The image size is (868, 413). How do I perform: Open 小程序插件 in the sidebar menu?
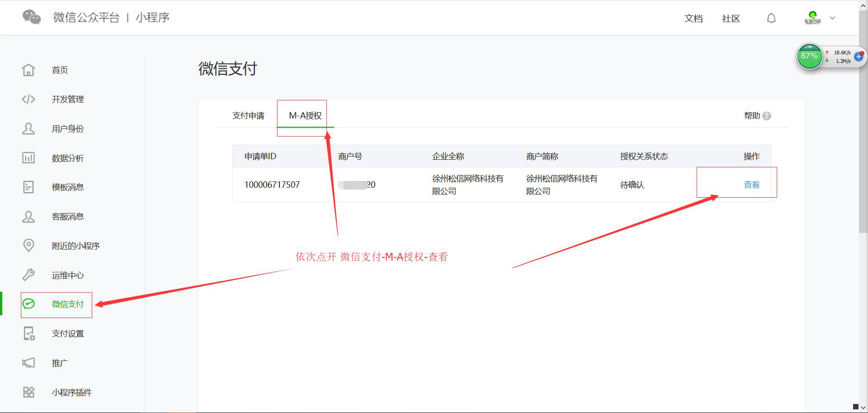72,392
